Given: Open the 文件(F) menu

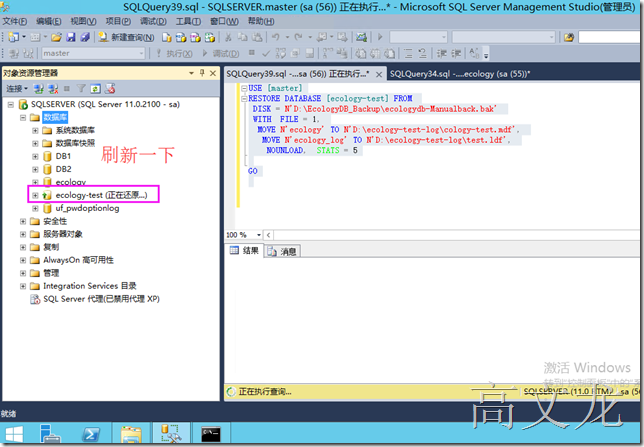Looking at the screenshot, I should [x=15, y=21].
